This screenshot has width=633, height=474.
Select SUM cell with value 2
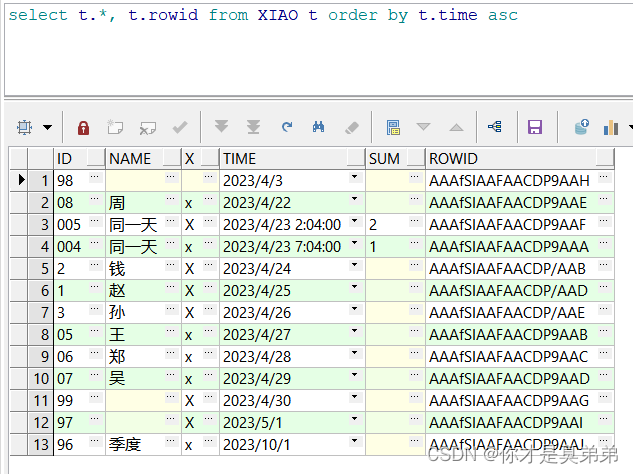pos(395,224)
